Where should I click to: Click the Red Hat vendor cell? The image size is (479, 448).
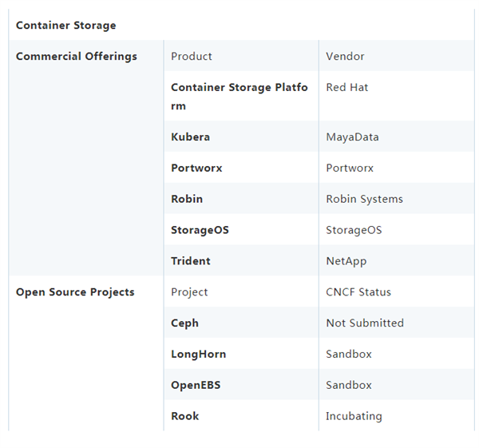[x=347, y=88]
